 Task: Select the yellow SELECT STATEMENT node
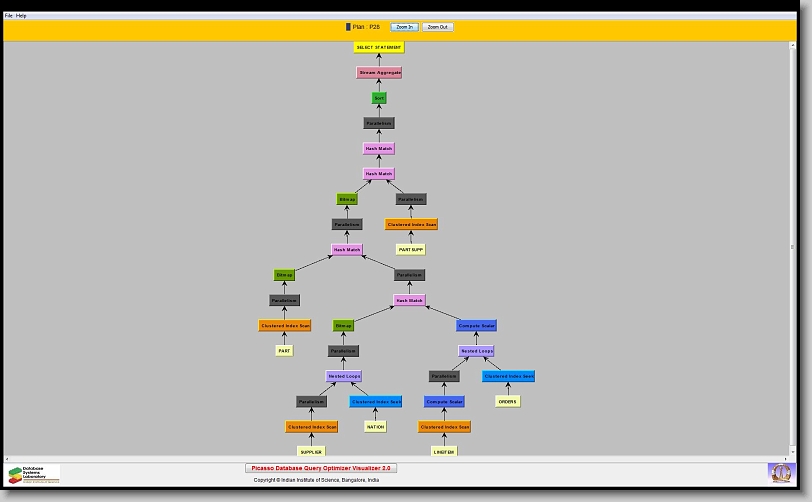click(379, 47)
